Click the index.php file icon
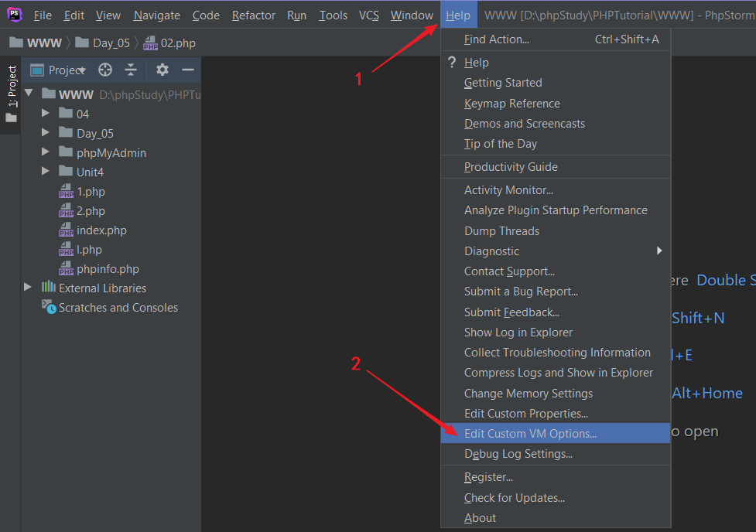Image resolution: width=756 pixels, height=532 pixels. tap(66, 230)
